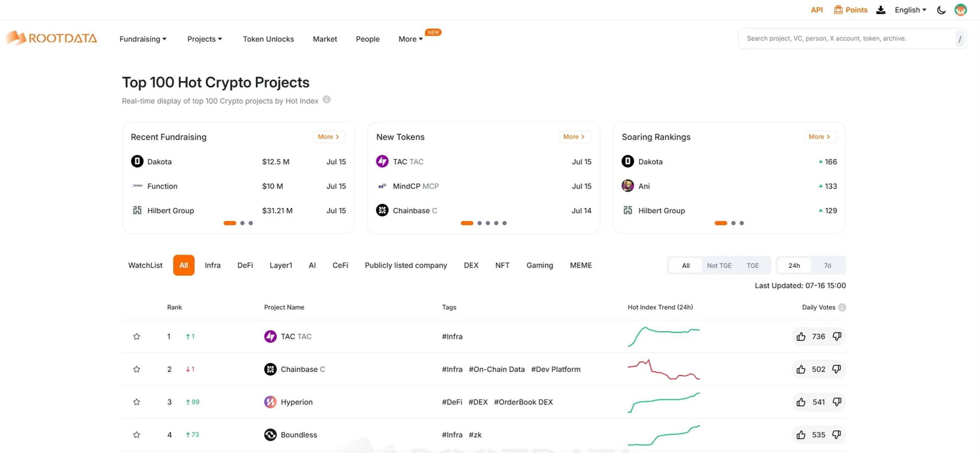The width and height of the screenshot is (980, 453).
Task: Open Token Unlocks from navigation
Action: click(x=268, y=39)
